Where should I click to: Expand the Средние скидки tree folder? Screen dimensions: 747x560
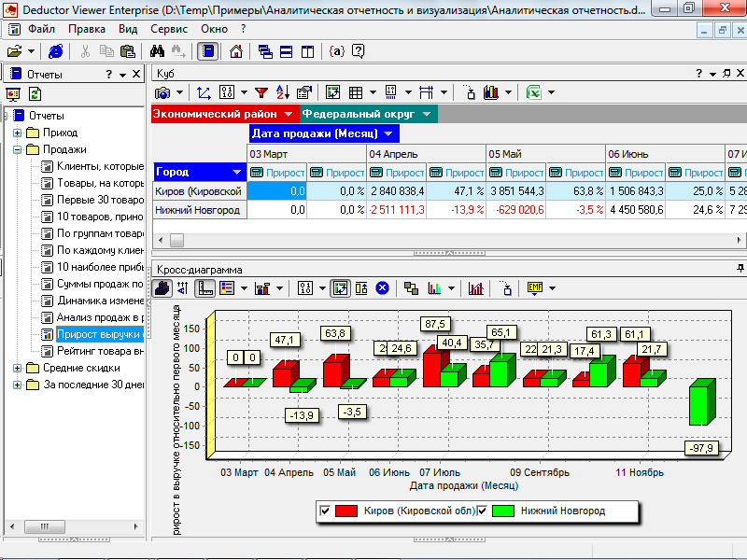click(17, 368)
